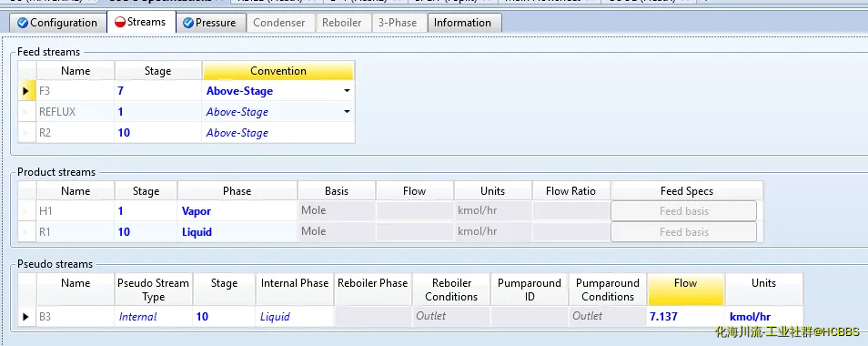
Task: Click the Flow Ratio cell for R1
Action: [570, 232]
